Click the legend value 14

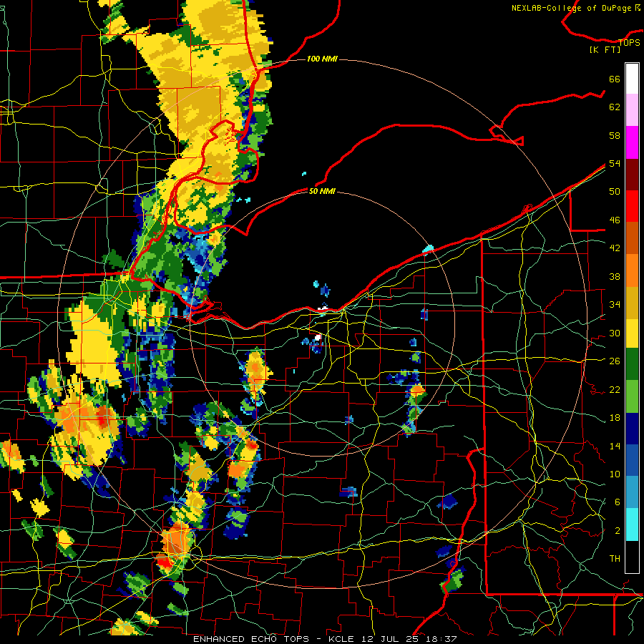615,446
